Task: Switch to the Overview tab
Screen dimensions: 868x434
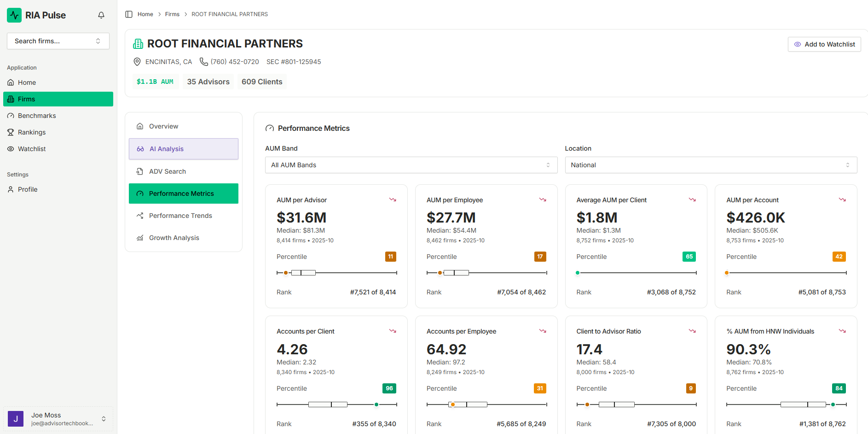Action: [x=184, y=126]
